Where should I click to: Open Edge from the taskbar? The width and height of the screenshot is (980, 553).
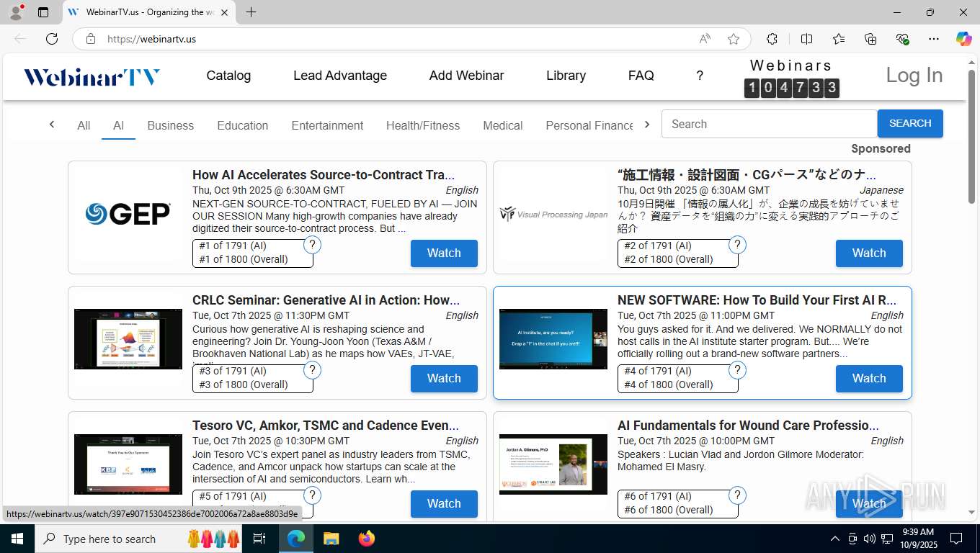coord(295,539)
